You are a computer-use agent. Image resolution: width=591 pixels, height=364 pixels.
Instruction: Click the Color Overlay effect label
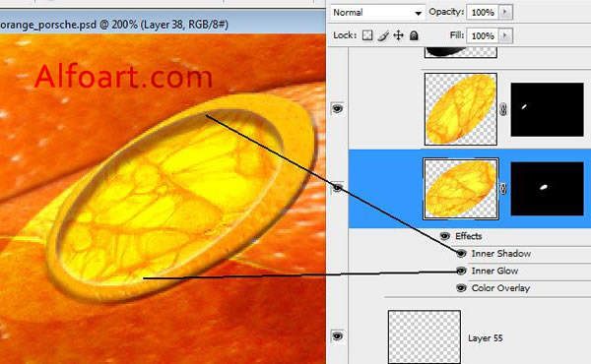pyautogui.click(x=500, y=288)
